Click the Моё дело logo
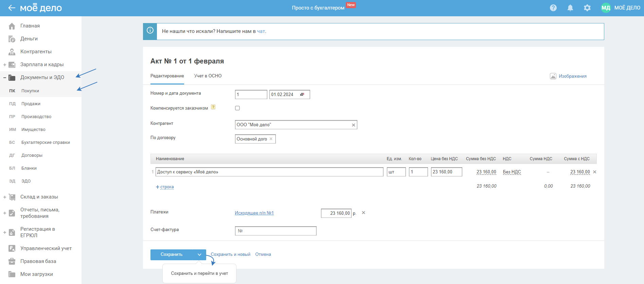The height and width of the screenshot is (284, 644). [x=41, y=7]
